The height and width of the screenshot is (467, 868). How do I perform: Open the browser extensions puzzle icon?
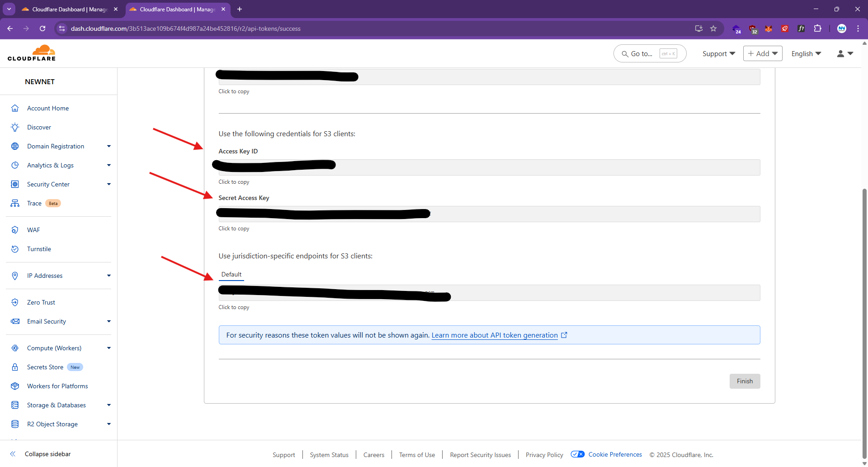817,29
